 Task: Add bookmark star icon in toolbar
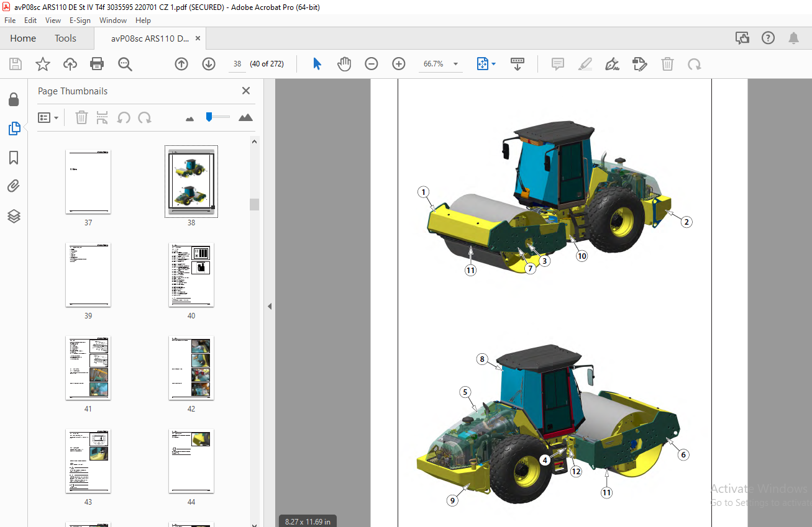tap(42, 64)
